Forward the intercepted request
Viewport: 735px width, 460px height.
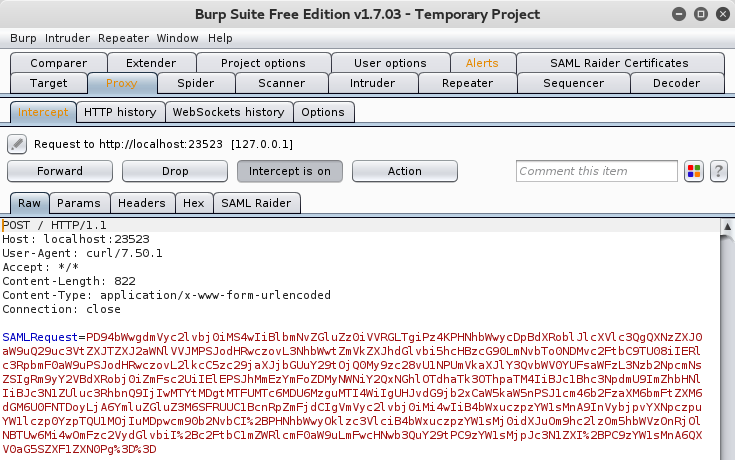coord(60,171)
